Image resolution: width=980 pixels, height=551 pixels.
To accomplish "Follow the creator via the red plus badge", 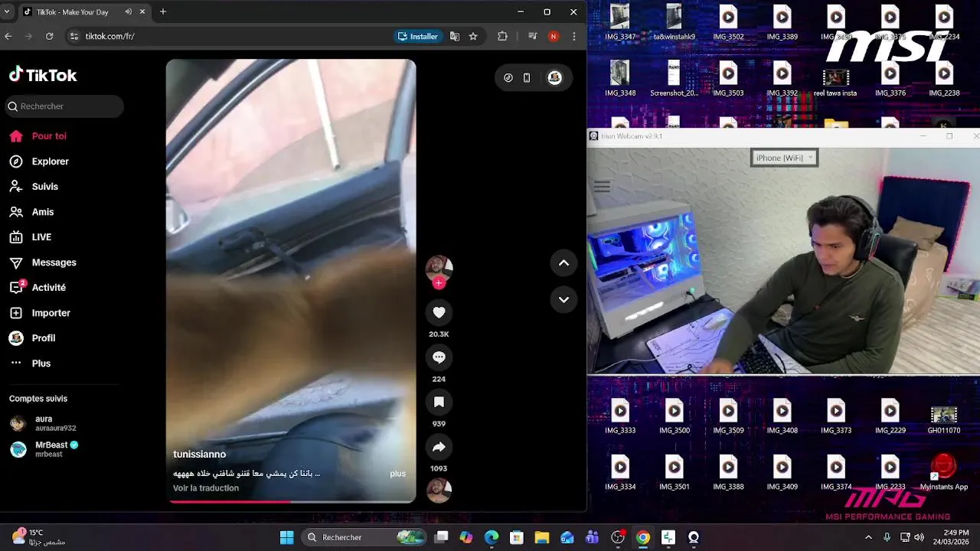I will (x=439, y=283).
